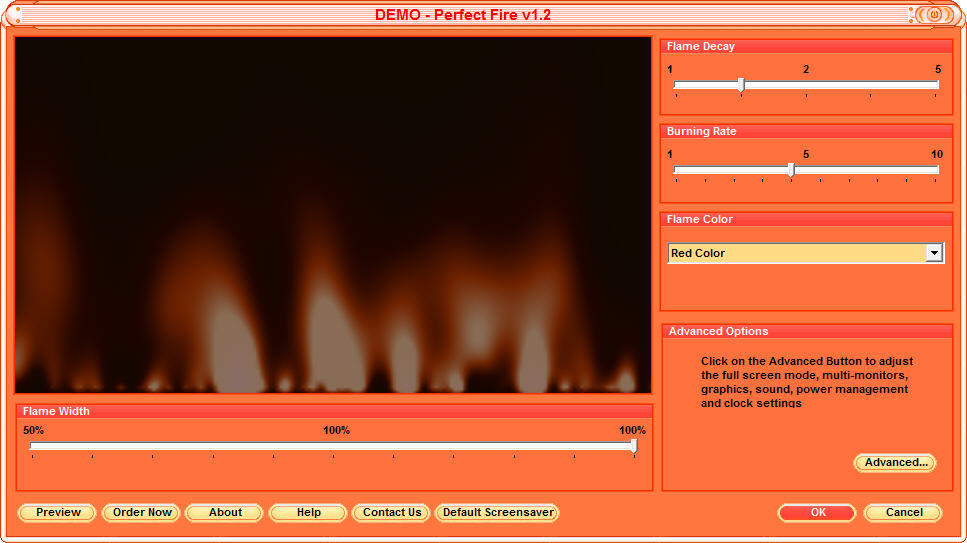The height and width of the screenshot is (543, 967).
Task: Click the Burning Rate label 5
Action: coord(805,154)
